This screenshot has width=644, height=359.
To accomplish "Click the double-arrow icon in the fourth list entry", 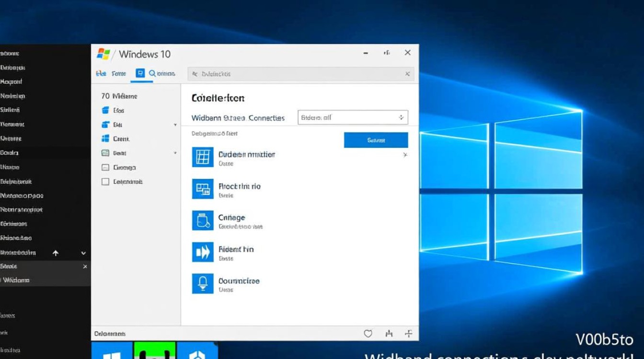I will [202, 252].
